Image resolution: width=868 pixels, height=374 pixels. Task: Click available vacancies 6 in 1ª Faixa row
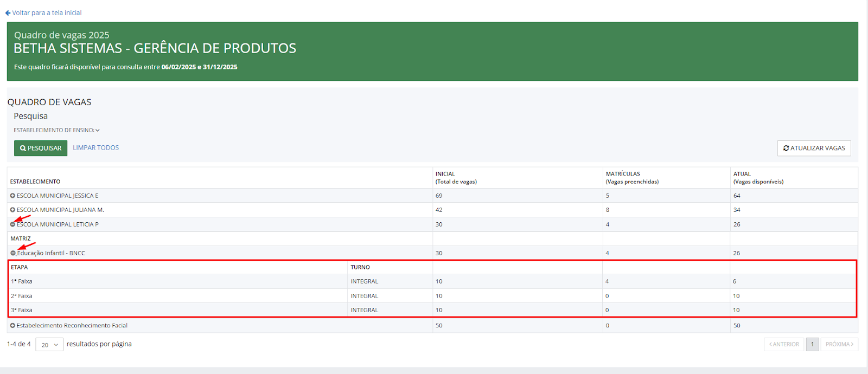735,281
